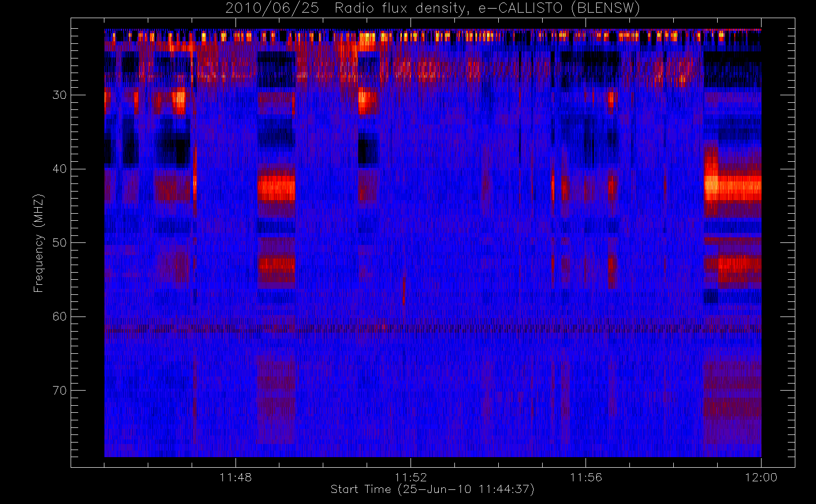Click the date 2010/06/25 in the title
The height and width of the screenshot is (504, 816).
click(x=272, y=9)
